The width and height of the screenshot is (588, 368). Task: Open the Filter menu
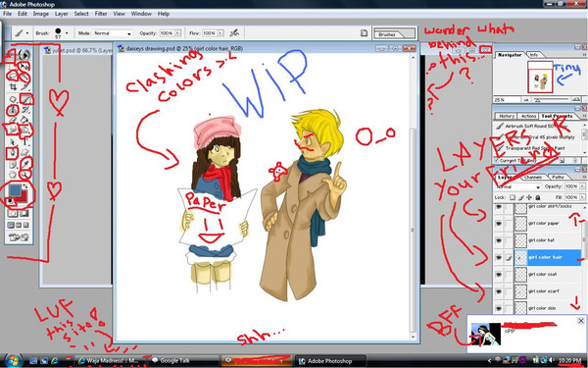click(101, 14)
